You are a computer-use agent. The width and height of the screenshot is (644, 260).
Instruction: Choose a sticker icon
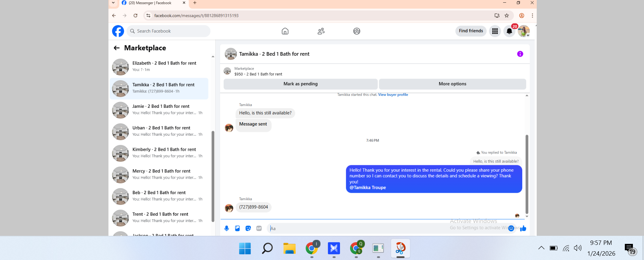coord(248,228)
